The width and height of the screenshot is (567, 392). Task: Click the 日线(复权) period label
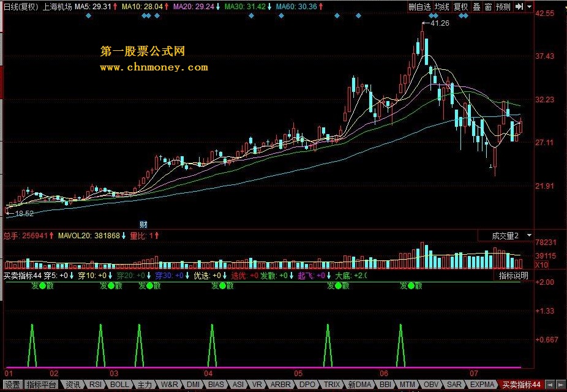[21, 7]
